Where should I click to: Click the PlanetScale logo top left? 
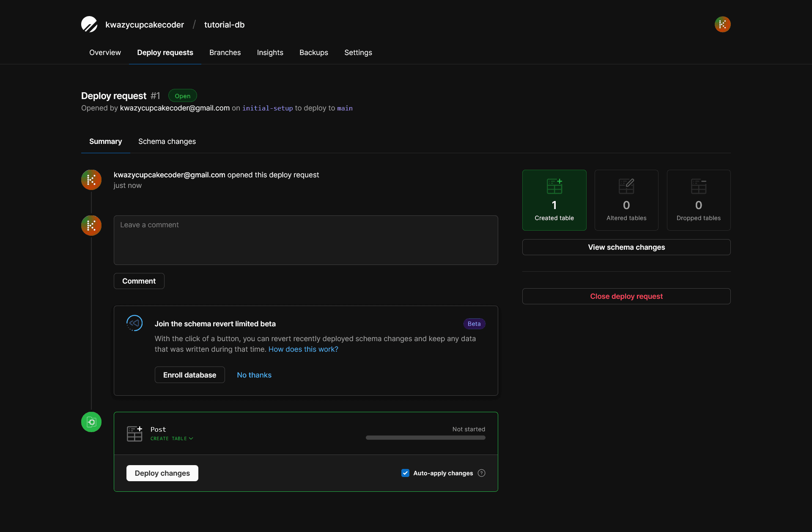click(x=88, y=25)
